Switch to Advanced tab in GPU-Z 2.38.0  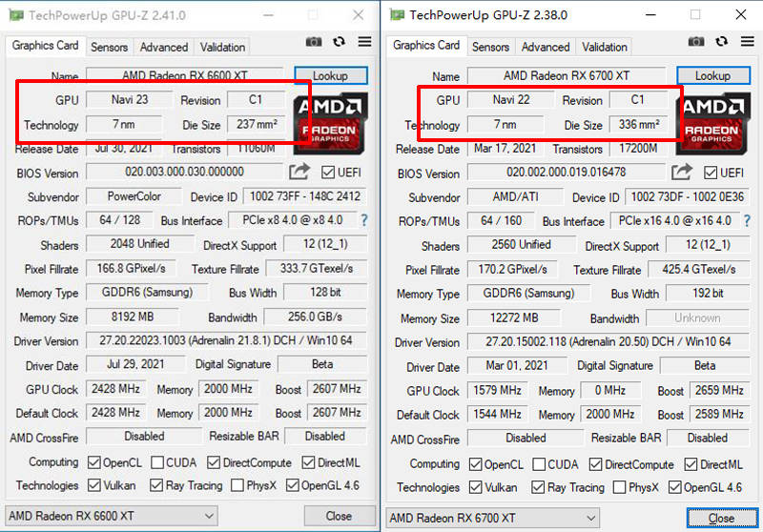(546, 47)
